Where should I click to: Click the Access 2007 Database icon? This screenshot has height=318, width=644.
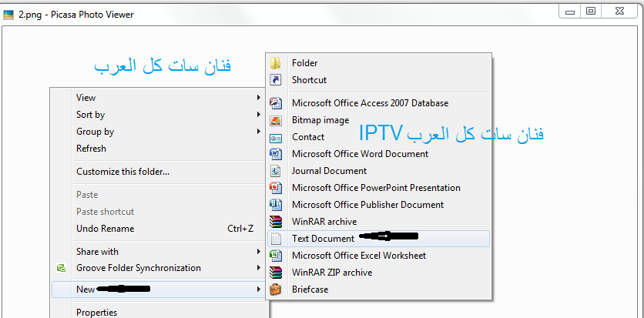click(276, 103)
